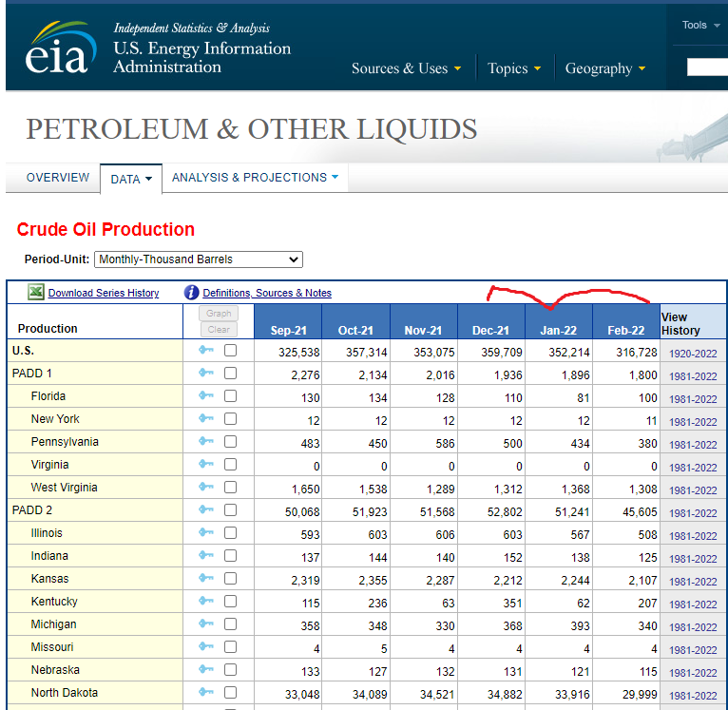This screenshot has width=728, height=710.
Task: Click the Crude Oil Production heading
Action: pyautogui.click(x=105, y=229)
